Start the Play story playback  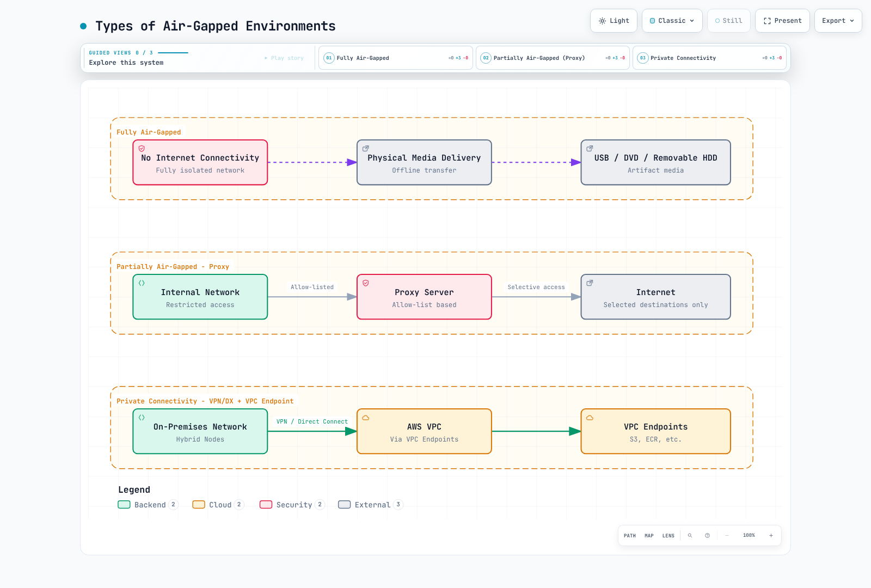point(284,58)
